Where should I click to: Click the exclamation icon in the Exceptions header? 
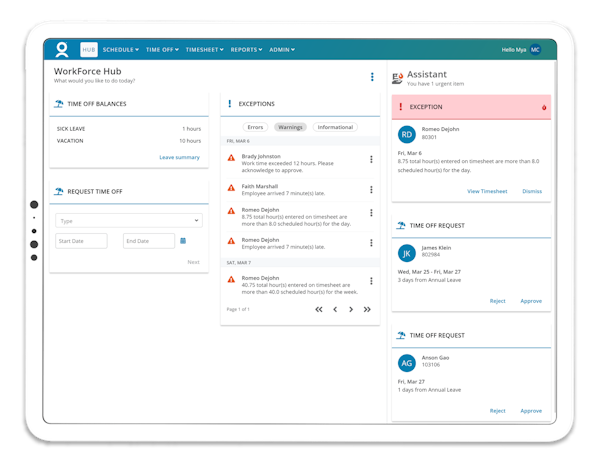(230, 104)
